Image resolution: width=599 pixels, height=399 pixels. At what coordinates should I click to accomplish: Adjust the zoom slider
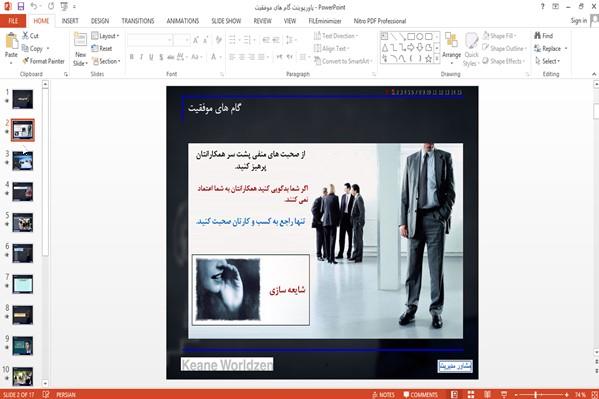coord(536,394)
